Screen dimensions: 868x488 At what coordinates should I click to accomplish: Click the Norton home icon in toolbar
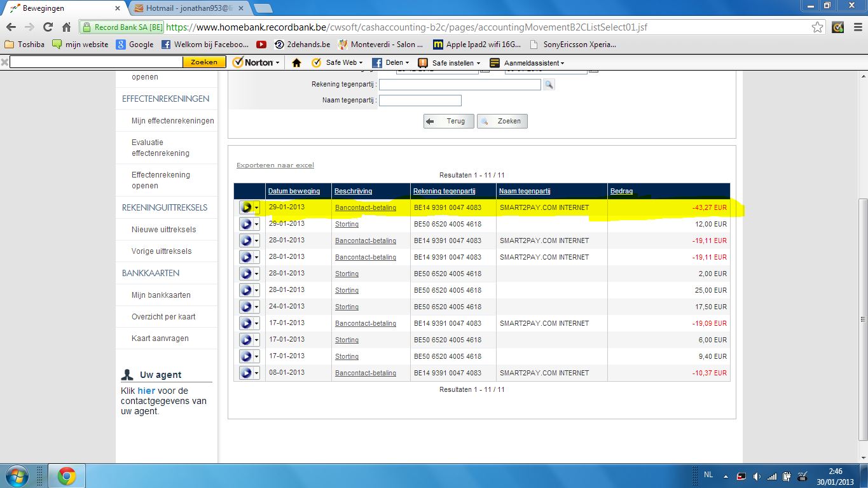[x=296, y=62]
